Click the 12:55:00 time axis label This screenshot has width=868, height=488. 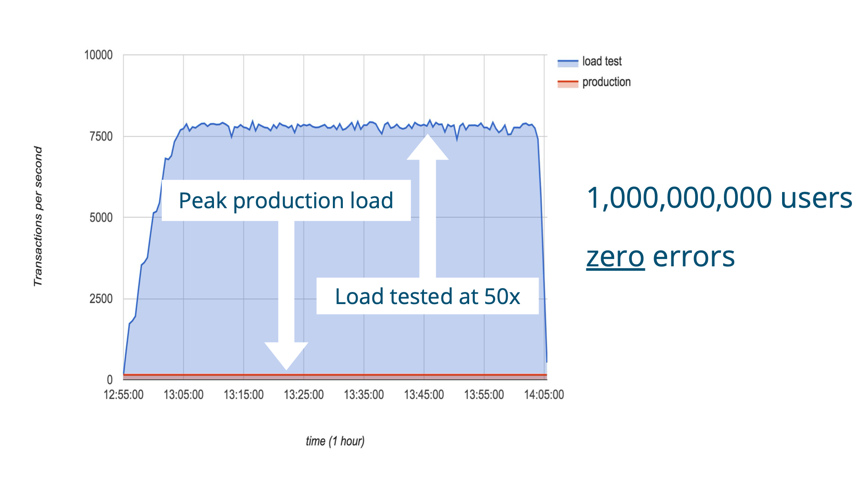(124, 395)
